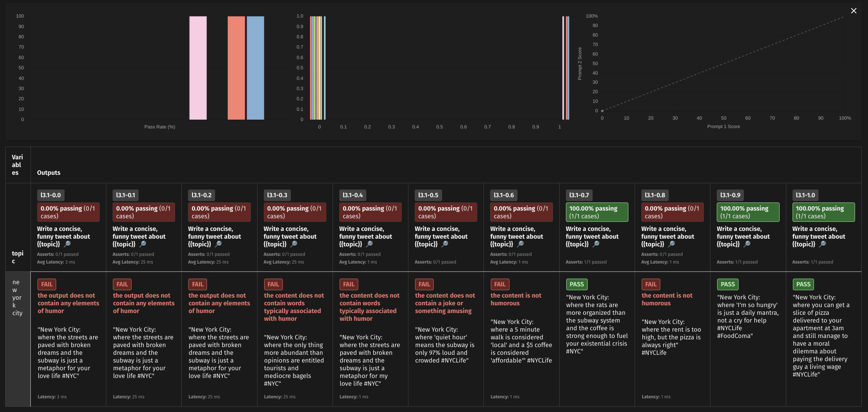Click the l3.1-0.3 provider badge
This screenshot has height=412, width=868.
[277, 195]
